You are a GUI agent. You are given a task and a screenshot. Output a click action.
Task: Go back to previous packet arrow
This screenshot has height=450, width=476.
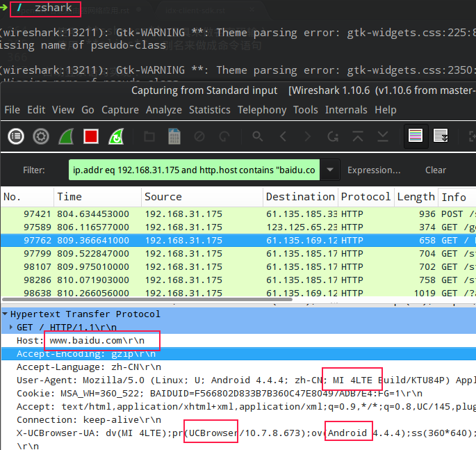click(x=283, y=136)
